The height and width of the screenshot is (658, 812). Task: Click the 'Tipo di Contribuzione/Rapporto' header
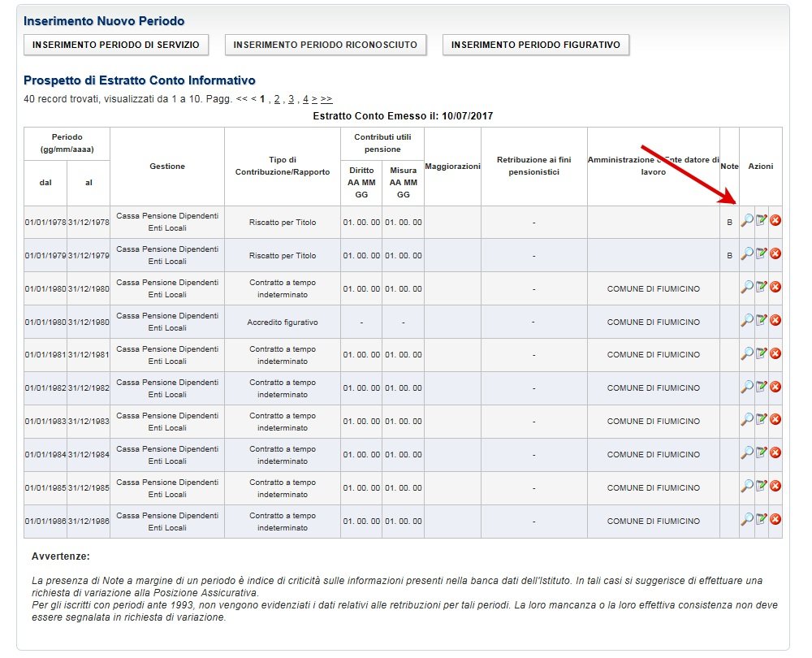pos(283,167)
